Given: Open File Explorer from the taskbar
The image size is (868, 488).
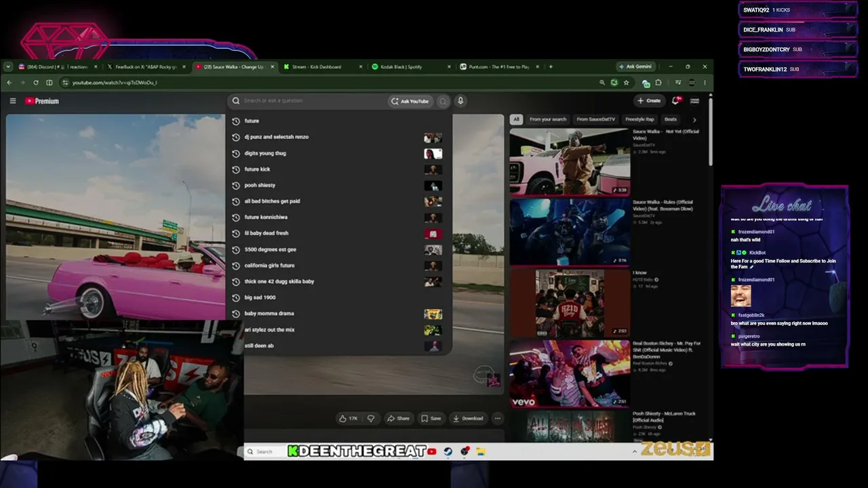Looking at the screenshot, I should [x=481, y=451].
